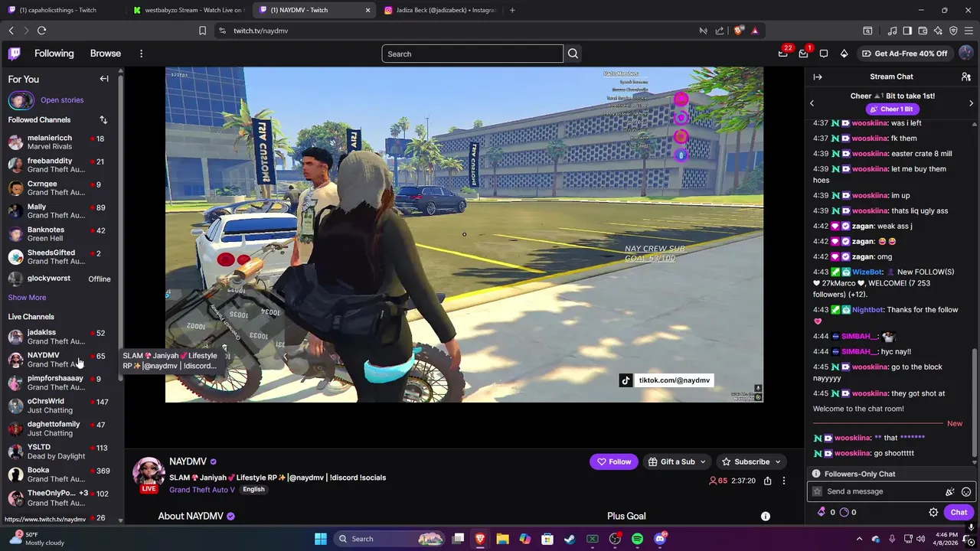
Task: Open the Browse tab
Action: tap(106, 54)
